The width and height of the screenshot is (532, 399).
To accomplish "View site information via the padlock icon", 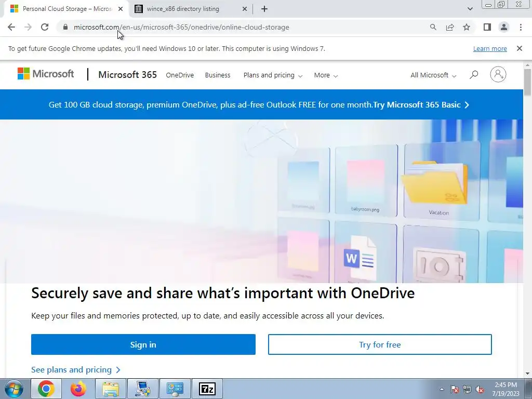I will (65, 27).
